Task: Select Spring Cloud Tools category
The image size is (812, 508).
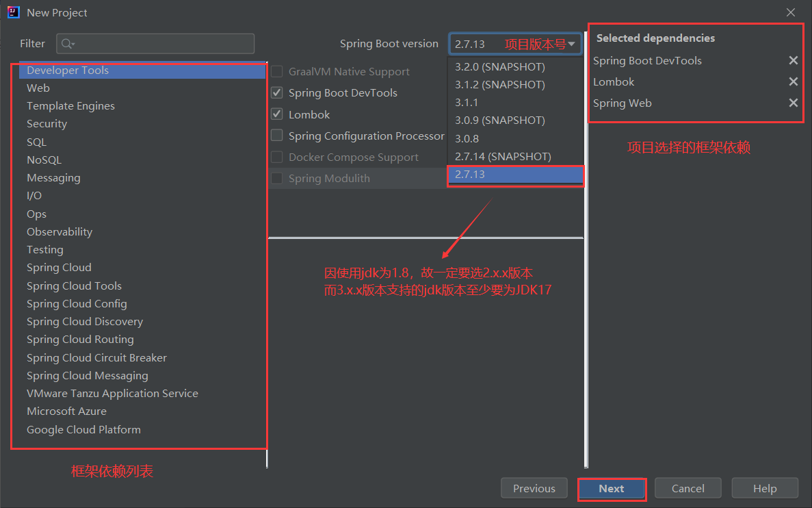Action: (142, 285)
